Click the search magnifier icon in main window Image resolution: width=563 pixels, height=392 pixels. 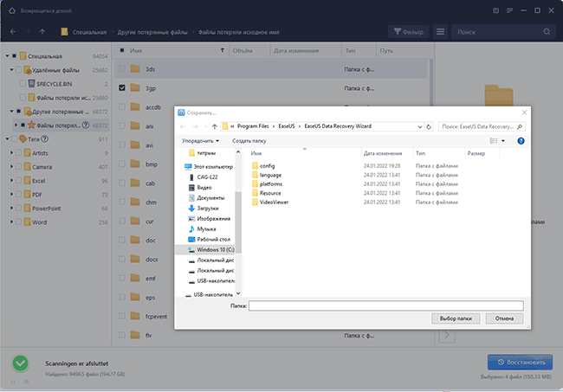click(x=547, y=31)
